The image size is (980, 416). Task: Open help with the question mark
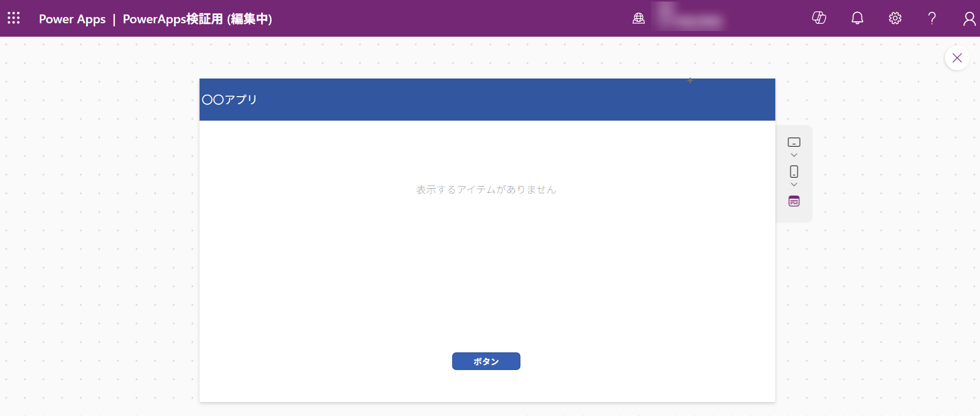pyautogui.click(x=932, y=18)
